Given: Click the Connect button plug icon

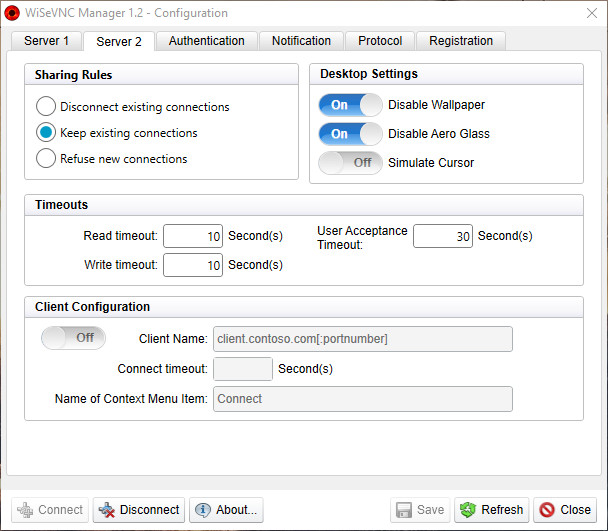Looking at the screenshot, I should point(25,510).
